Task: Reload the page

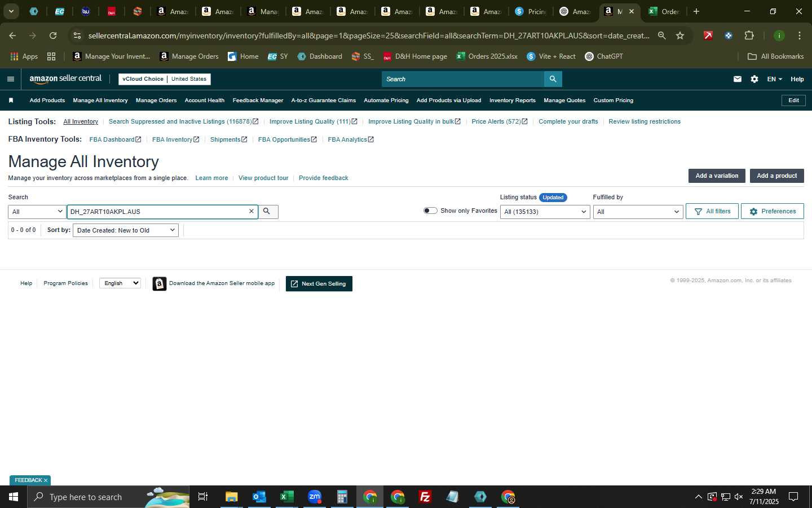Action: tap(53, 36)
